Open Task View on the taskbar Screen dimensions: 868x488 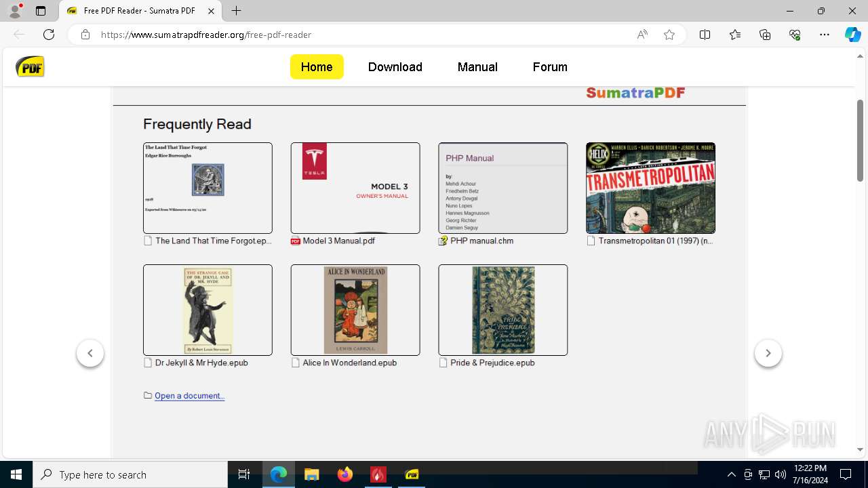245,474
